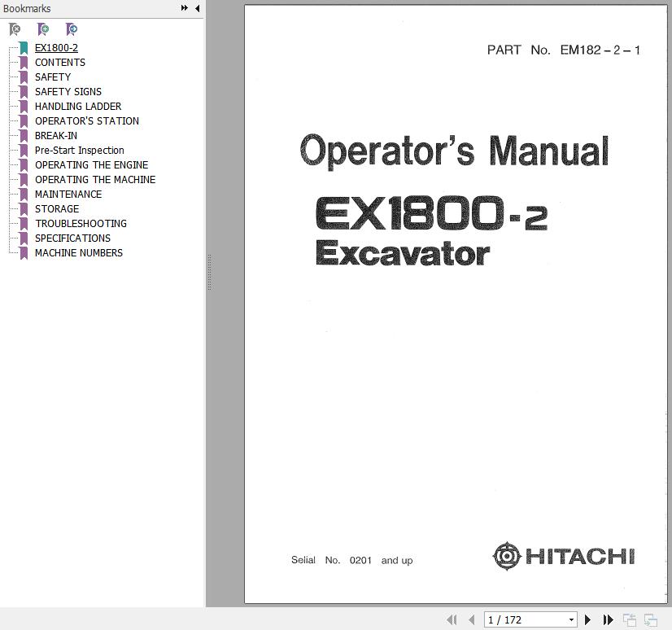Jump to SAFETY SIGNS bookmark

pyautogui.click(x=68, y=92)
